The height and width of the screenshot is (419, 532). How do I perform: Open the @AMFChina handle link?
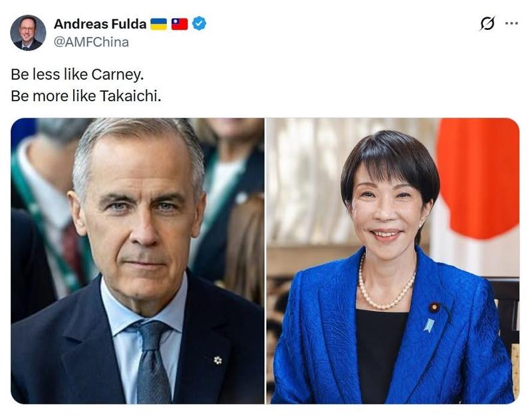[91, 42]
